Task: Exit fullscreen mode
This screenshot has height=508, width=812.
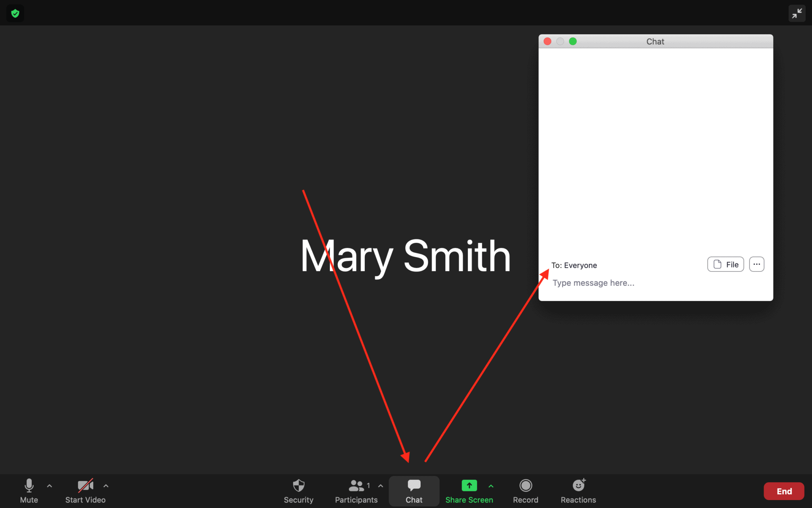Action: pyautogui.click(x=797, y=13)
